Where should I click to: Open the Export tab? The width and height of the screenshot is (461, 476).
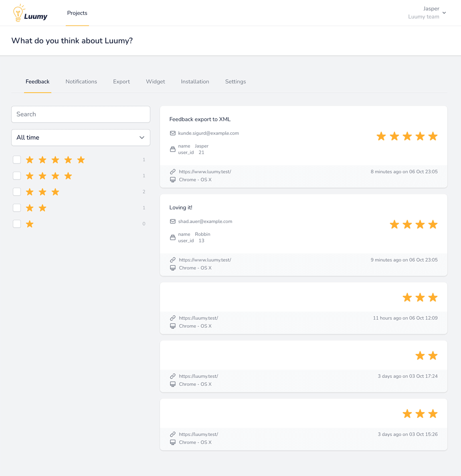[121, 81]
